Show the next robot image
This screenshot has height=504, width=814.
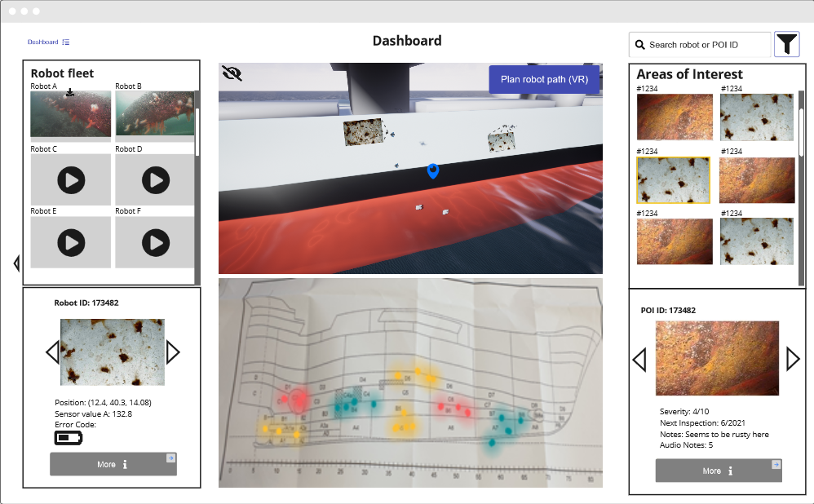click(x=172, y=352)
